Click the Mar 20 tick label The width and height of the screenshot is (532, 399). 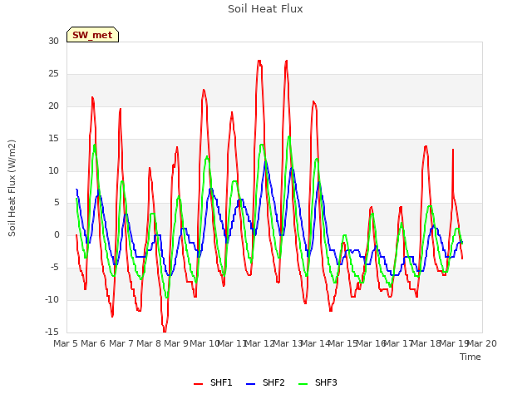[x=482, y=343]
